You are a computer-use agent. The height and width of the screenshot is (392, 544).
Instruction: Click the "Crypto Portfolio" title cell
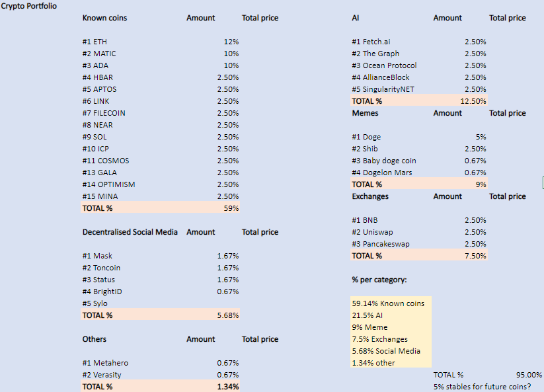[28, 6]
